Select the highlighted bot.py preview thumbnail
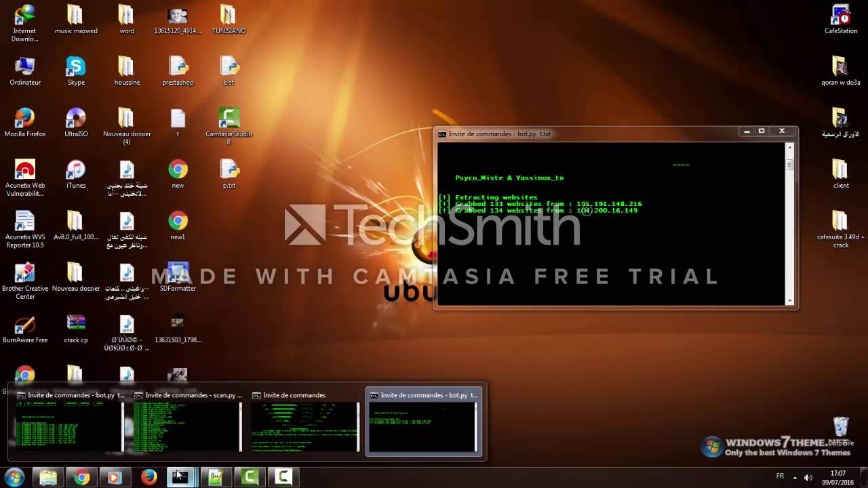Screen dimensions: 868x488 coord(423,421)
